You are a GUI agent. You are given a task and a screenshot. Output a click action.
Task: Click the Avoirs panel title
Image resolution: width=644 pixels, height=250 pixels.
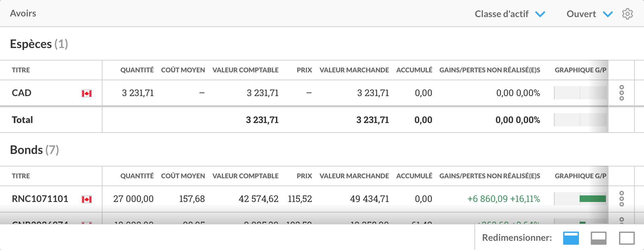(23, 13)
